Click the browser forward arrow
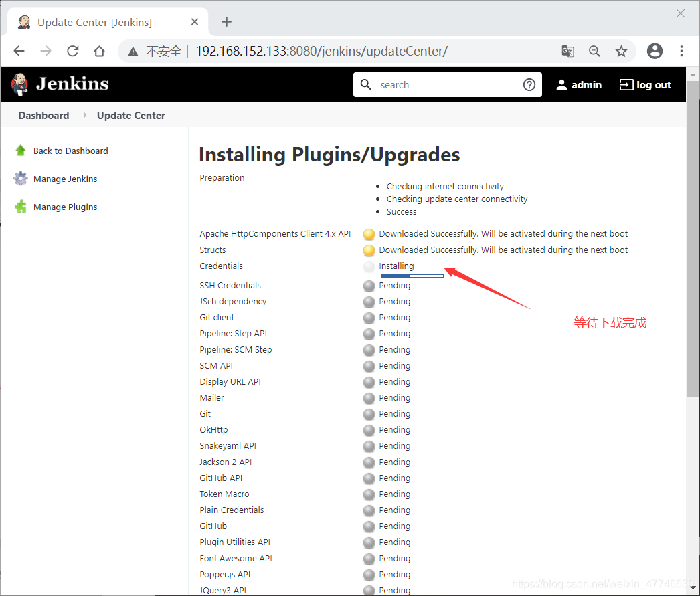700x596 pixels. [x=46, y=52]
